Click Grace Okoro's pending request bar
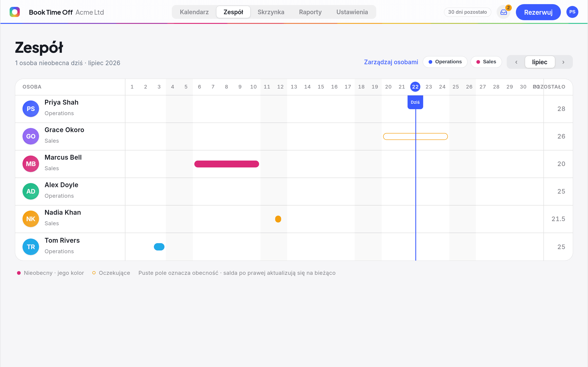The height and width of the screenshot is (367, 588). [x=415, y=136]
